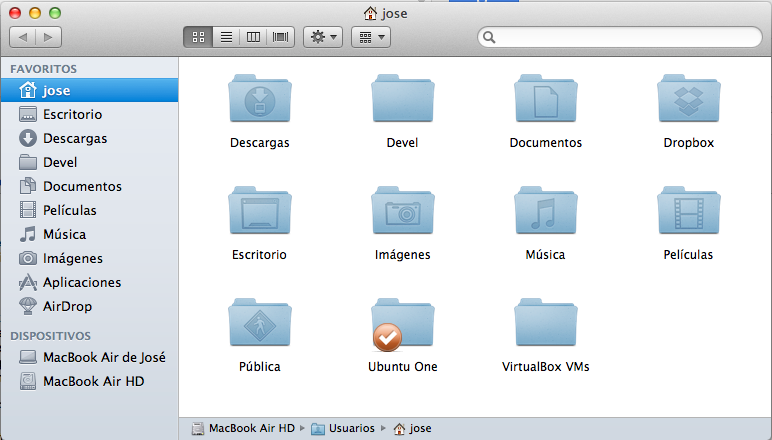Open the Pública folder
The height and width of the screenshot is (440, 772).
[x=259, y=324]
